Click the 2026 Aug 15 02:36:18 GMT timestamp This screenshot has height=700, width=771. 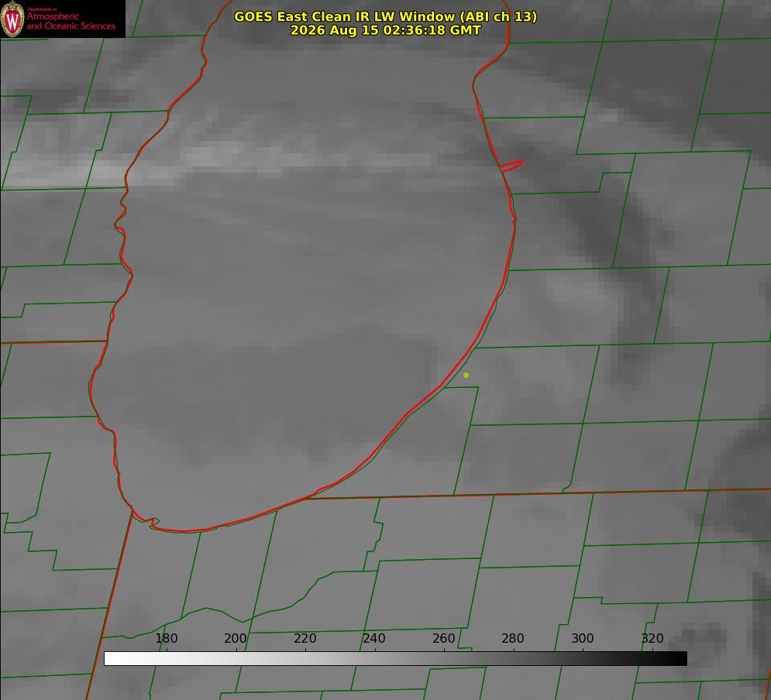point(386,30)
